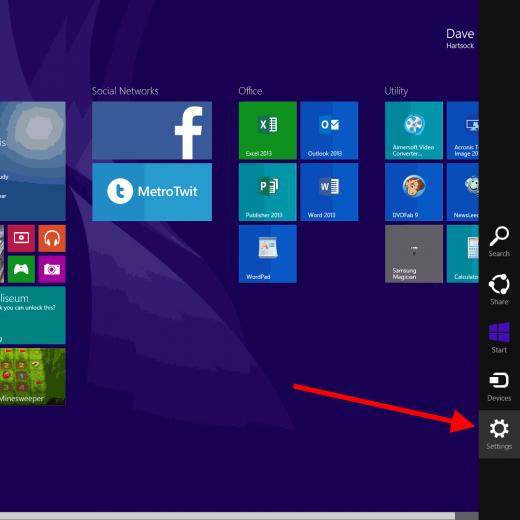This screenshot has width=520, height=520.
Task: Click the Dave Hartsock user account name
Action: click(x=460, y=38)
